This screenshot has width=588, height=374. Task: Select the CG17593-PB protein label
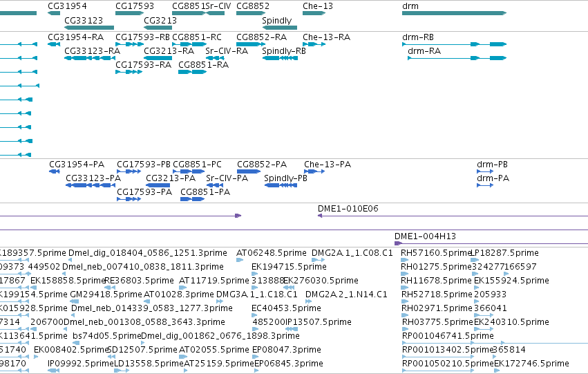point(144,165)
